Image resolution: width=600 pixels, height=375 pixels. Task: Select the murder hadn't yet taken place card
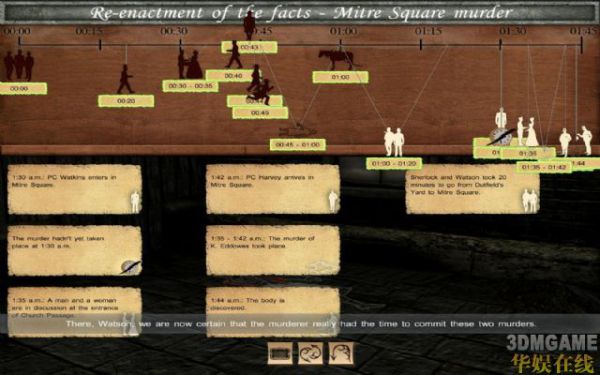[75, 251]
